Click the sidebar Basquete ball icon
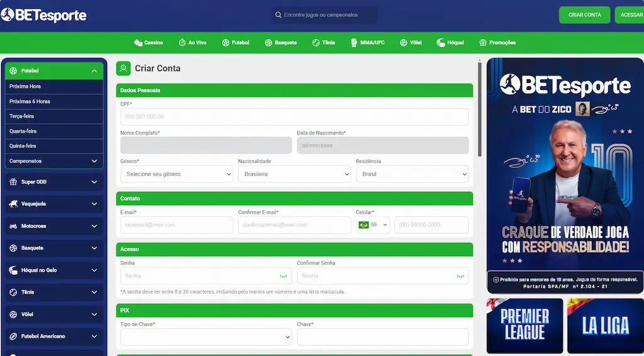This screenshot has width=644, height=356. (x=13, y=248)
